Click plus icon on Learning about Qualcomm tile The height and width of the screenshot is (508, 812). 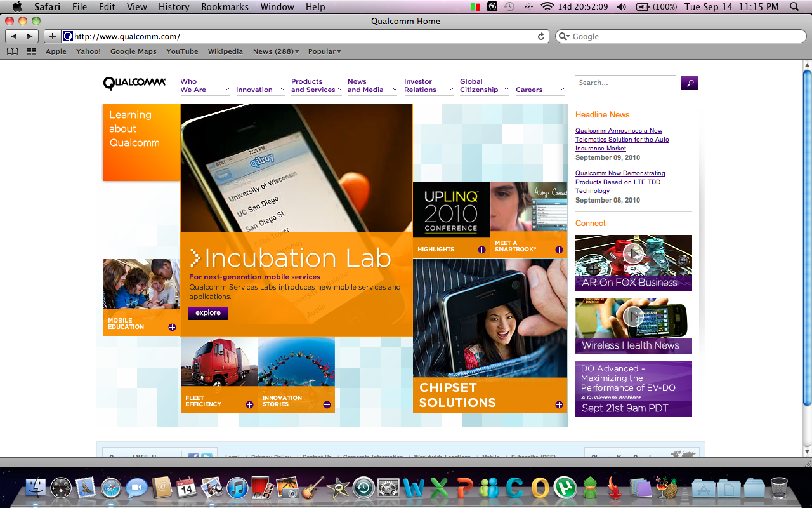[x=174, y=175]
